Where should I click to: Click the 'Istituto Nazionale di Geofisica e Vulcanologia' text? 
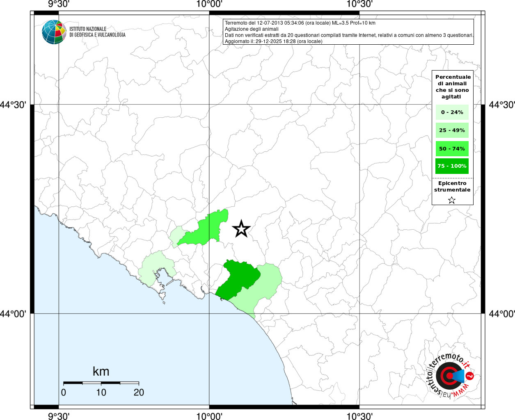(97, 32)
